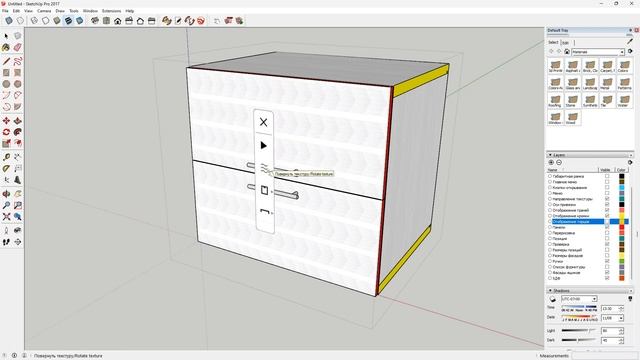Image resolution: width=640 pixels, height=360 pixels.
Task: Pick the Sample Paint eyedropper
Action: coord(630,42)
